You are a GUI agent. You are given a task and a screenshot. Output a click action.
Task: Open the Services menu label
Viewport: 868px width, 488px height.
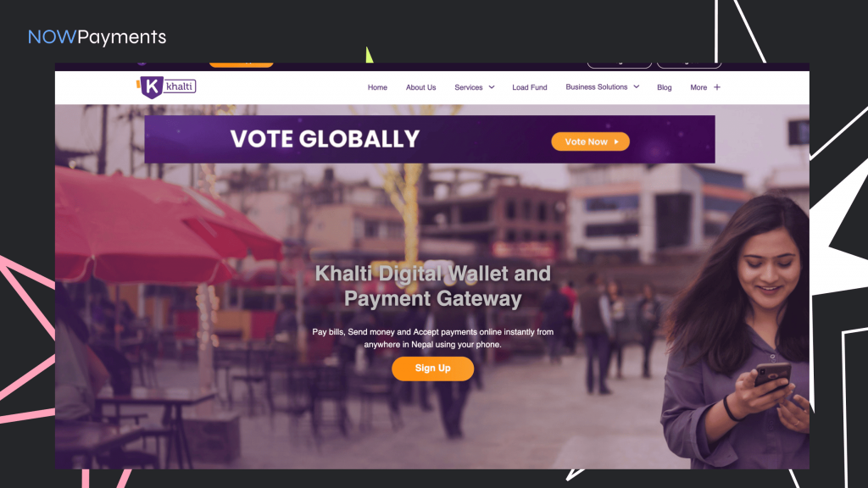[468, 87]
